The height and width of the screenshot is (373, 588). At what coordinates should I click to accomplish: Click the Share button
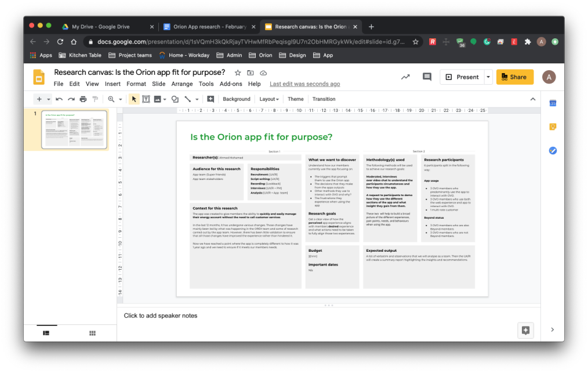click(515, 76)
